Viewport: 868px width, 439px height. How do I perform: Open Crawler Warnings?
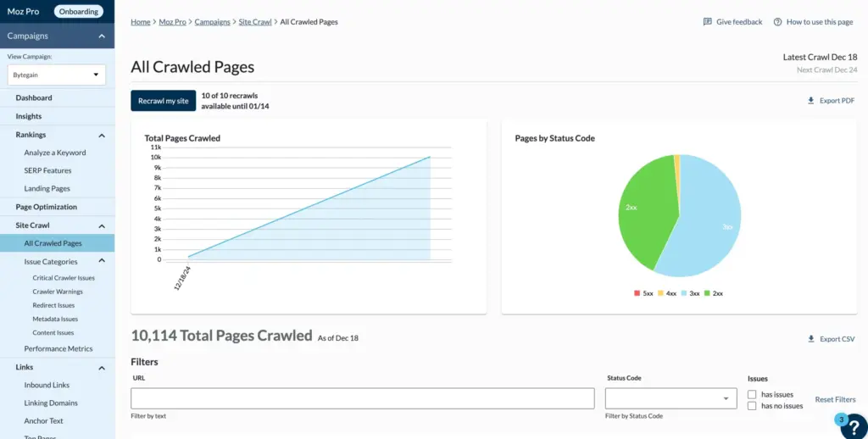(58, 292)
